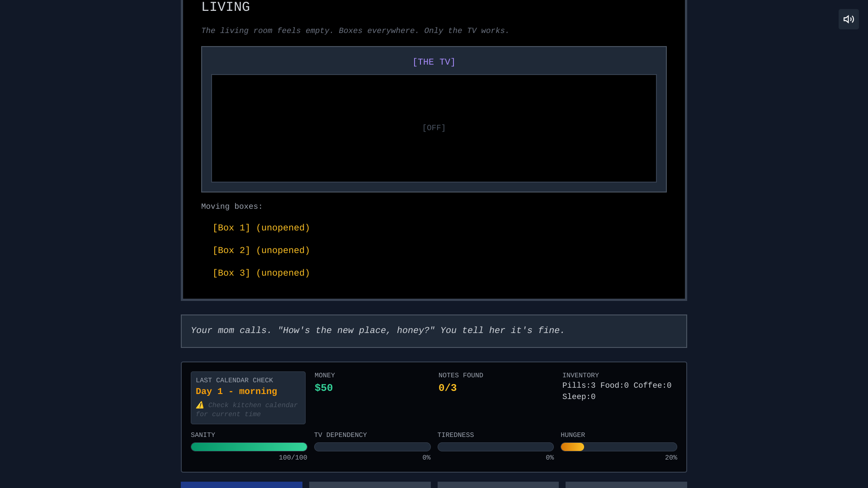This screenshot has width=868, height=488.
Task: Click the inventory line 'Pills:3 Food:0 Coffee:0'
Action: (x=617, y=385)
